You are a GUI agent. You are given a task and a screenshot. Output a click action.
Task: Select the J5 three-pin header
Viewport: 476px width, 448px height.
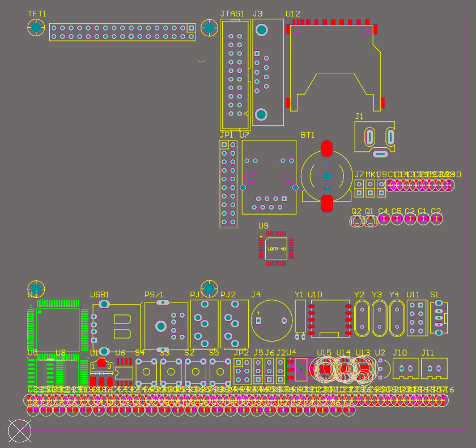coord(258,371)
